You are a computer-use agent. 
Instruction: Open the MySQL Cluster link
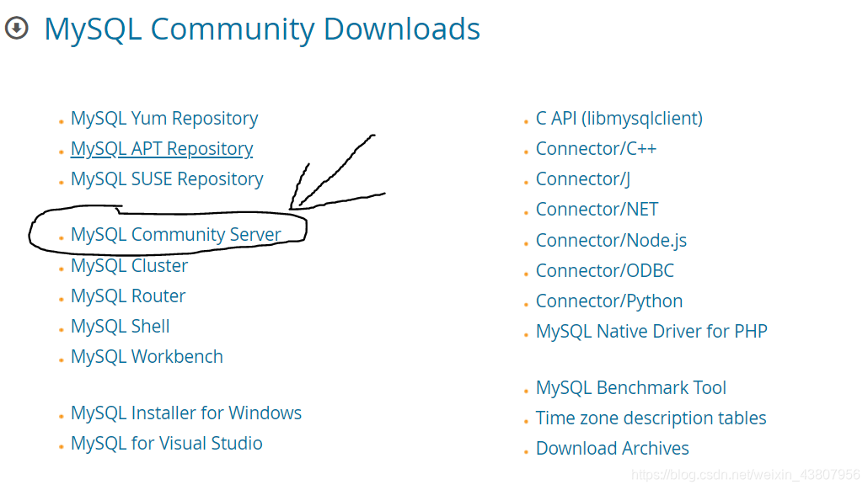pyautogui.click(x=130, y=266)
